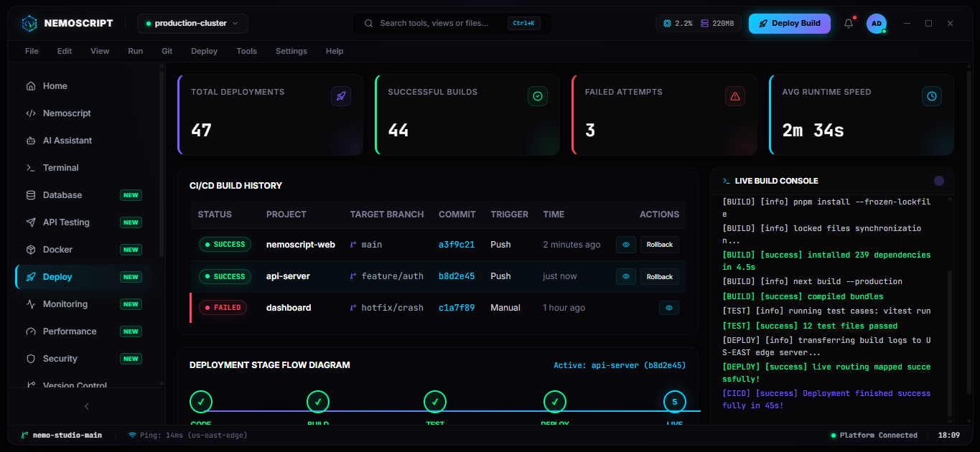Click Active: api-server (b8d2e45) label
980x452 pixels.
[x=620, y=365]
